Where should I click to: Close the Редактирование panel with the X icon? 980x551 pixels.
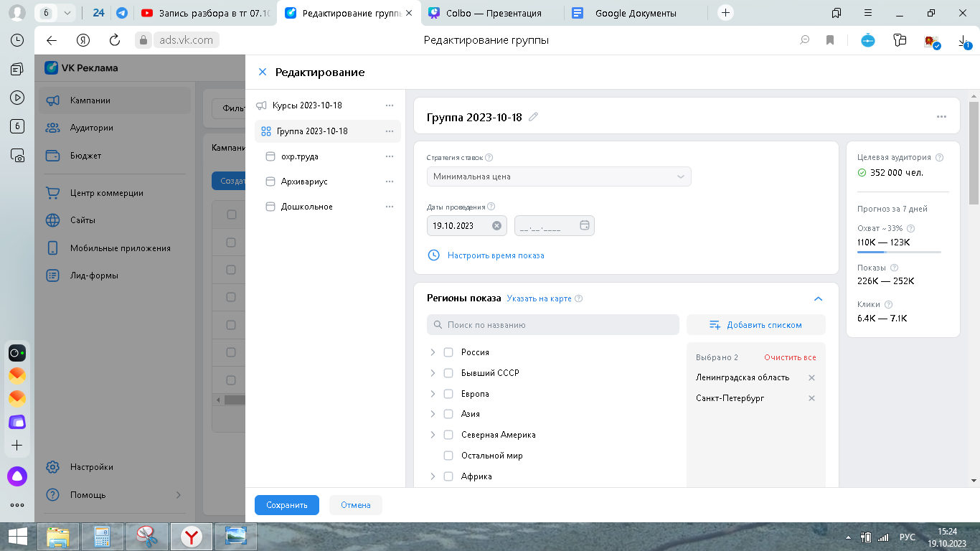tap(263, 72)
